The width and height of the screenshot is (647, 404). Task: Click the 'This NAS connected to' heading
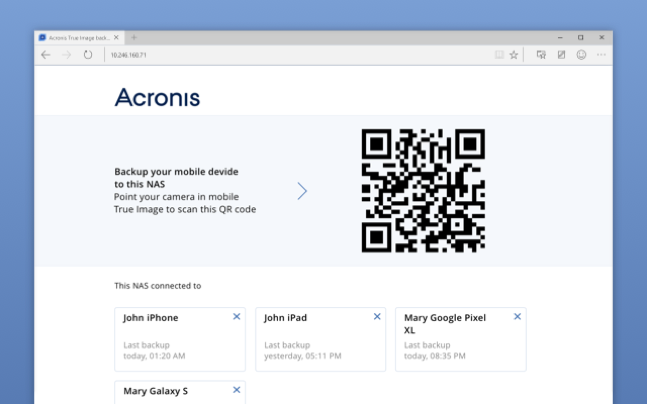tap(158, 286)
